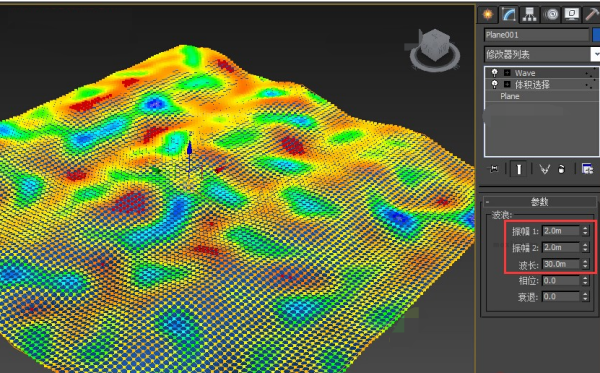The height and width of the screenshot is (373, 600).
Task: Open the object color swatch beside Plane001
Action: 596,35
